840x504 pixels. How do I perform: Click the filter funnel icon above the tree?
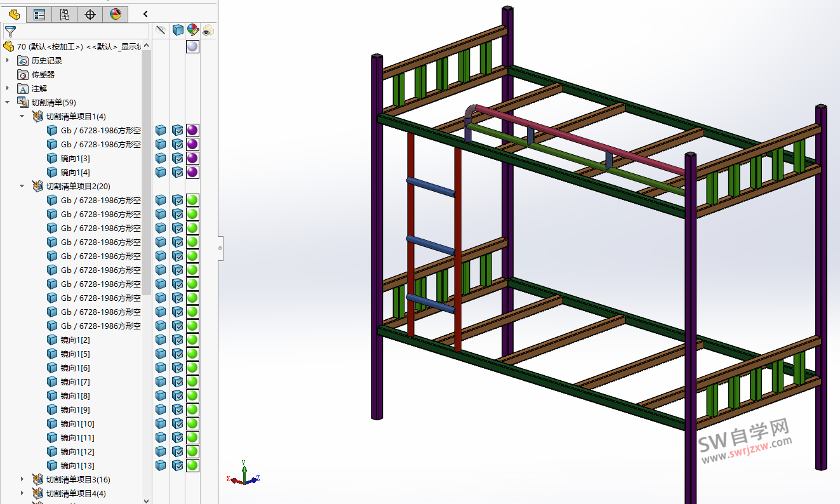tap(10, 31)
